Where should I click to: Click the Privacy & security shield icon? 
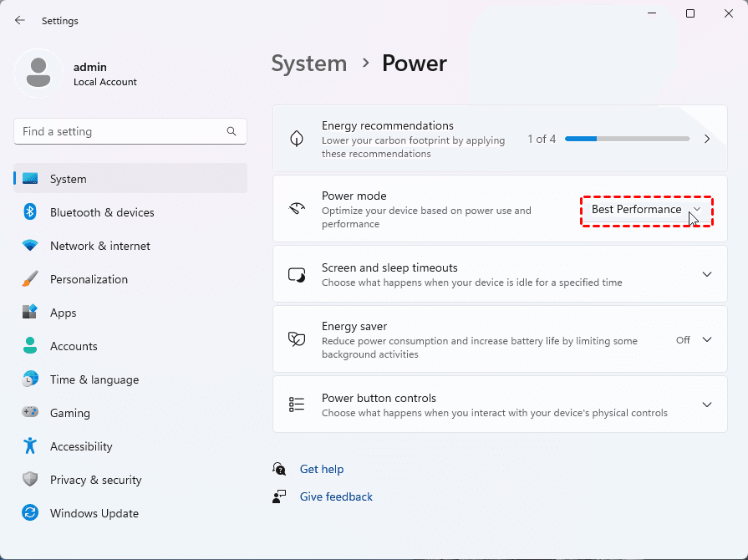click(x=30, y=480)
